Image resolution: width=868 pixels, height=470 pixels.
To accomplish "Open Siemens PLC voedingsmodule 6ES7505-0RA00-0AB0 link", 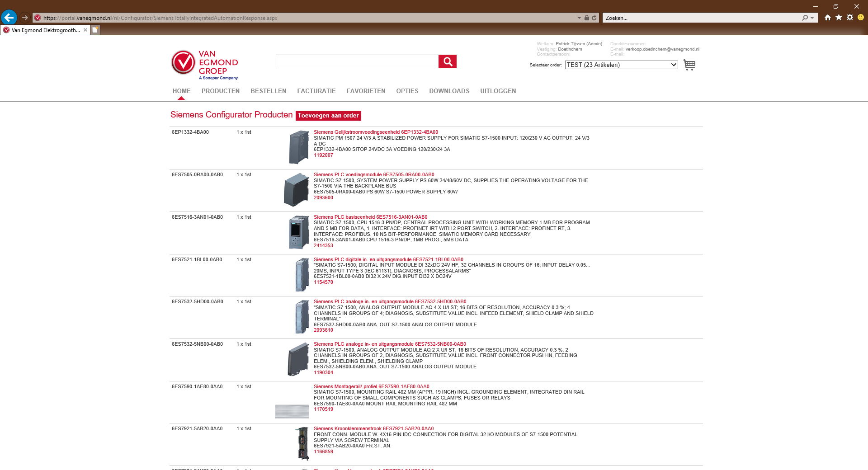I will (374, 175).
